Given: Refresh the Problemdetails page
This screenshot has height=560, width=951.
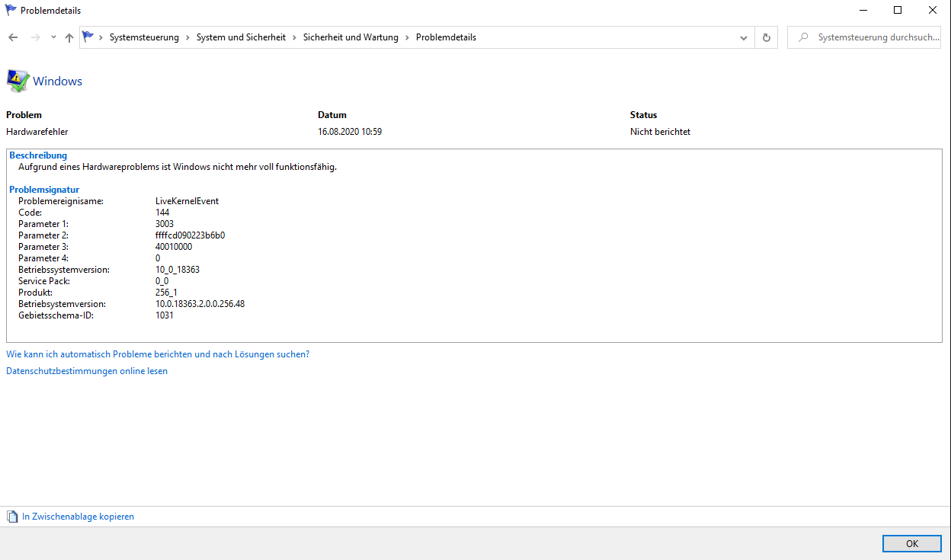Looking at the screenshot, I should point(766,37).
